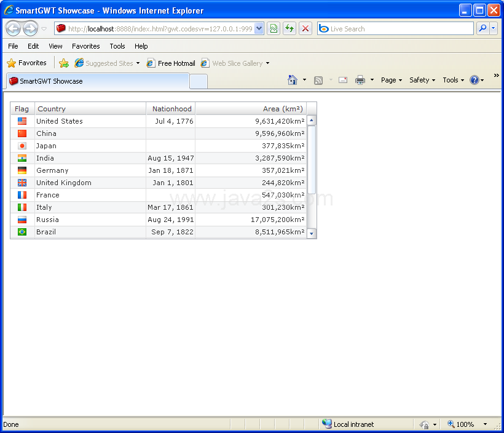Screen dimensions: 504x433
Task: Open the search provider options dropdown
Action: (x=494, y=29)
